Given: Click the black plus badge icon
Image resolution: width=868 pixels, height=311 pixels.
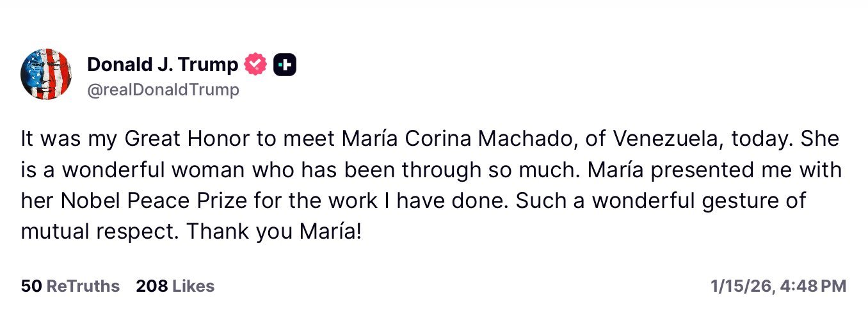Looking at the screenshot, I should pyautogui.click(x=285, y=64).
